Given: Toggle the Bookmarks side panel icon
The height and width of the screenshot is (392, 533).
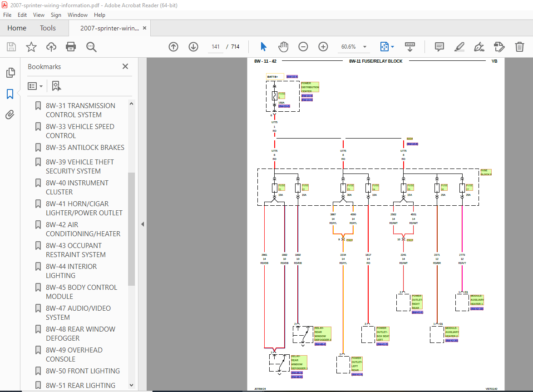Looking at the screenshot, I should pos(10,94).
